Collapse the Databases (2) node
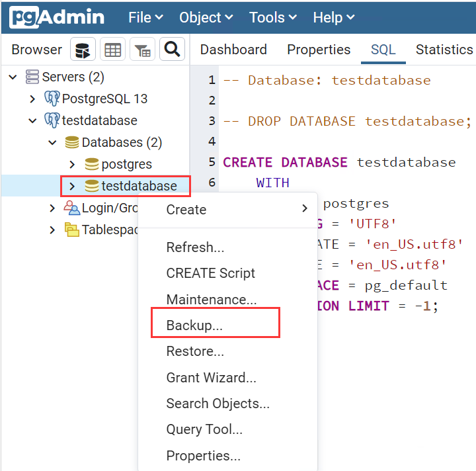476x471 pixels. coord(52,142)
